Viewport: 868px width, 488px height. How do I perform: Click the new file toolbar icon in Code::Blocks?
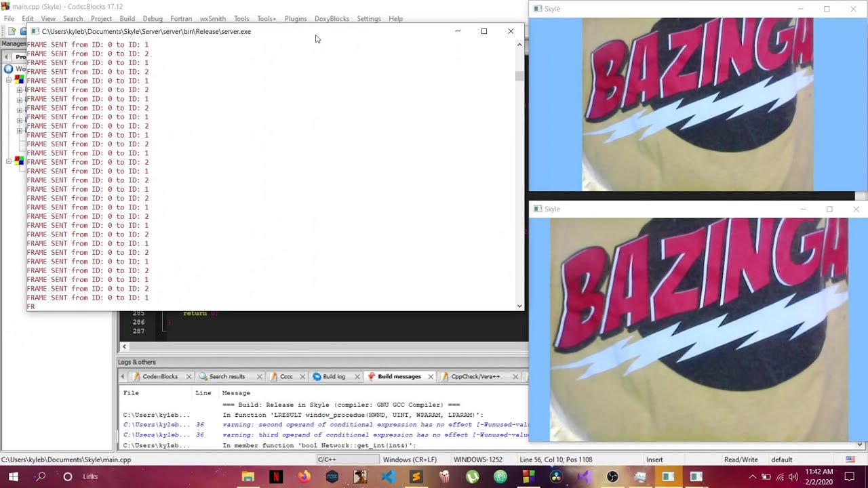(12, 31)
